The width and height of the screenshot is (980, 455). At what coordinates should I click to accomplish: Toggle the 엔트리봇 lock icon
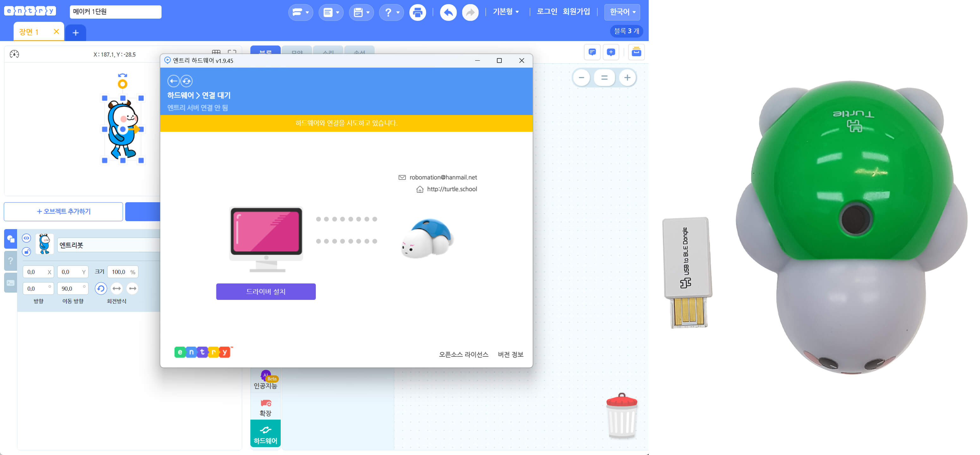pos(26,252)
